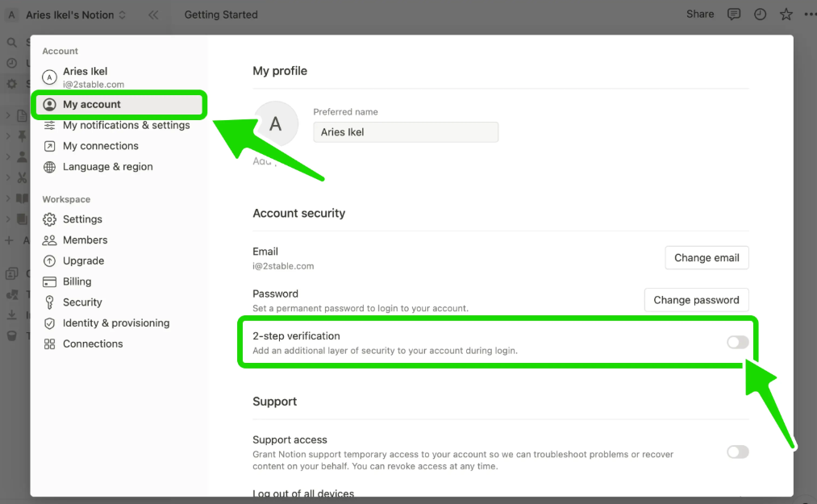Viewport: 817px width, 504px height.
Task: Click the Change password button
Action: click(696, 300)
